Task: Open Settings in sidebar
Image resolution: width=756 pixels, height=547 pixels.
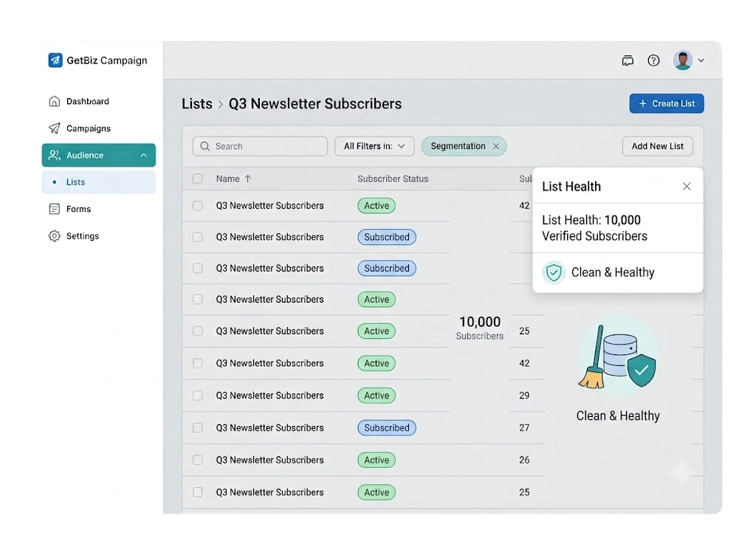Action: [83, 235]
